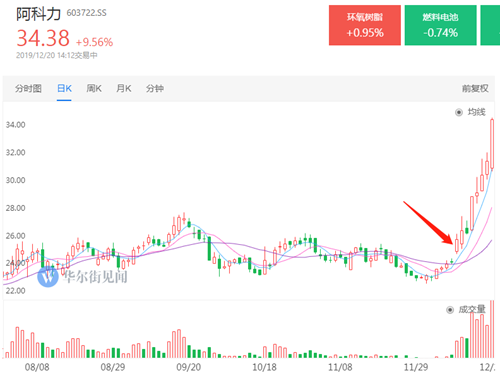Screen dimensions: 500x378
Task: Open the green 燃料电池 -0.74% sector tile
Action: [x=440, y=25]
